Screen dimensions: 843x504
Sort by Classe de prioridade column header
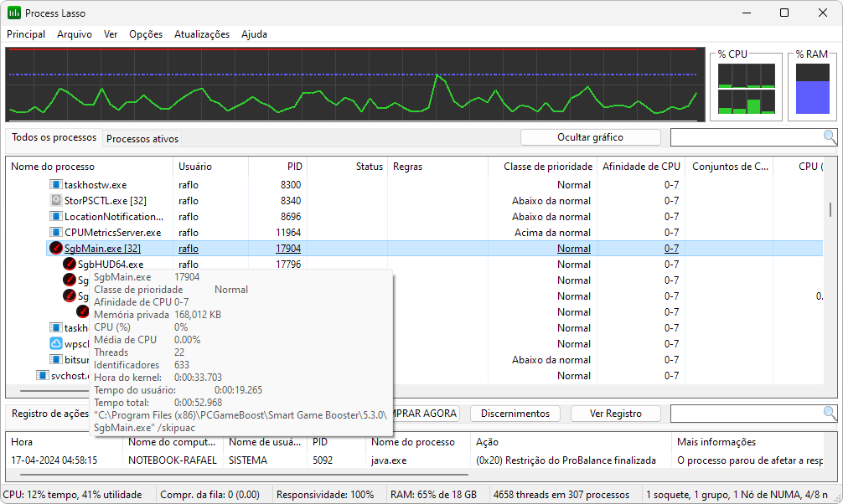(542, 167)
